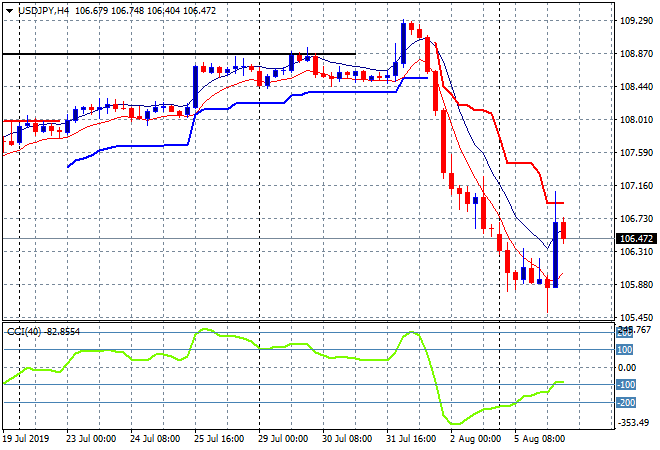This screenshot has height=450, width=660.
Task: Select the 107.160 price axis label
Action: point(637,186)
